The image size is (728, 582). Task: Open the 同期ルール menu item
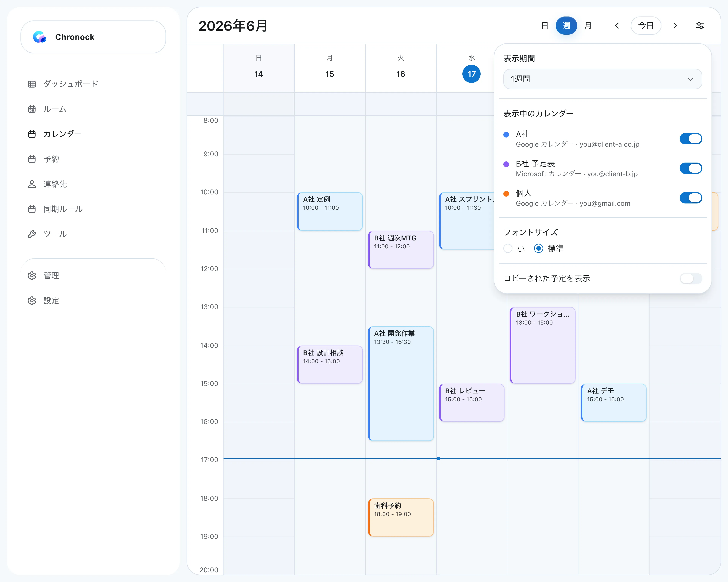pyautogui.click(x=63, y=209)
